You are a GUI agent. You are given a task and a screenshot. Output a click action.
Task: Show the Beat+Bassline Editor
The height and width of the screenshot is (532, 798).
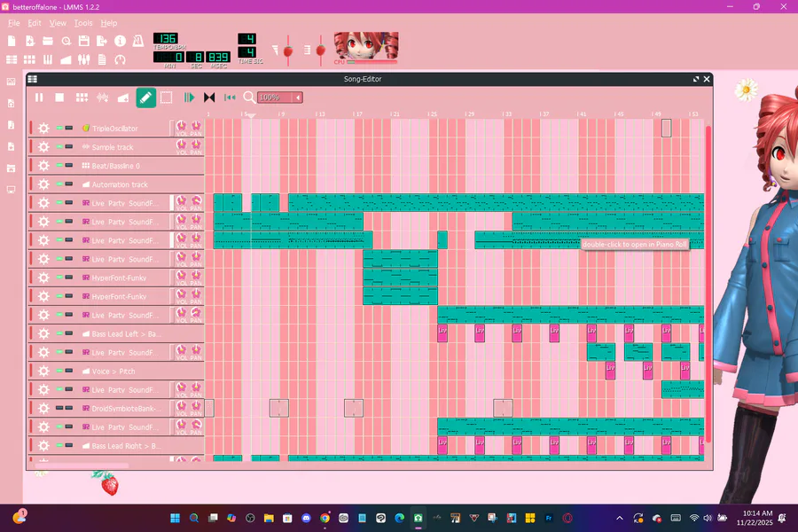pos(30,59)
